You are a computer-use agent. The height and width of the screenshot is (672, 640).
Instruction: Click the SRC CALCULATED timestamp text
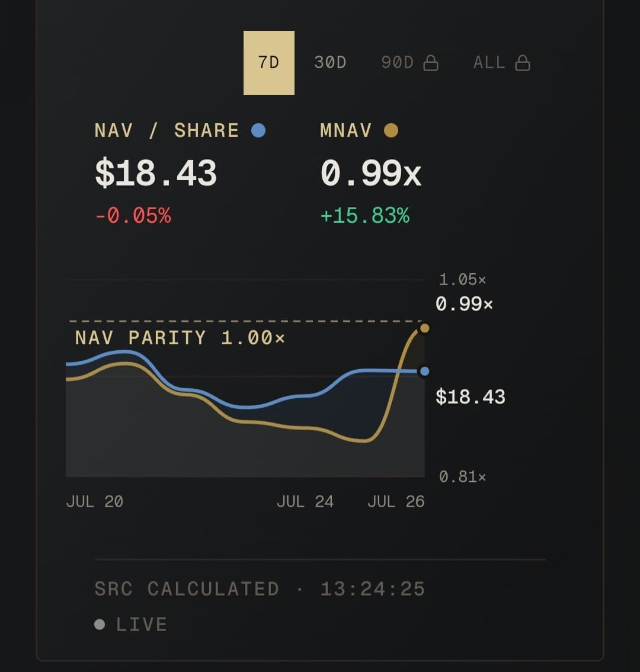click(x=260, y=589)
